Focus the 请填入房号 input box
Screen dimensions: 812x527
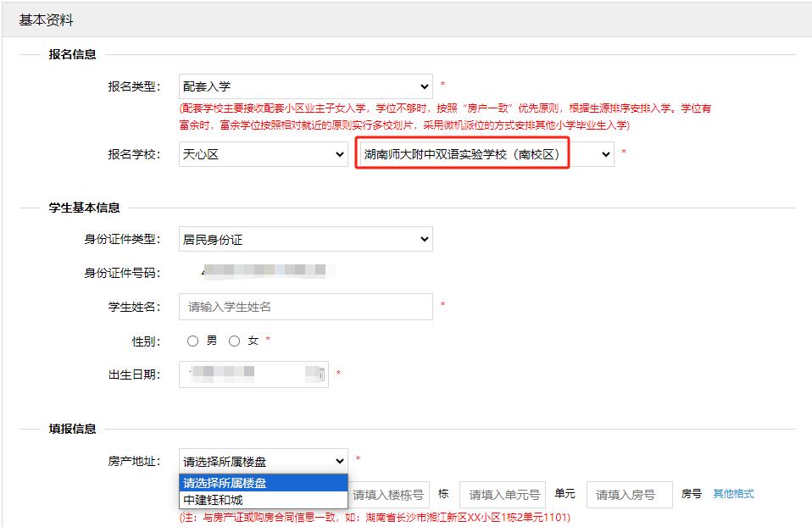point(628,495)
